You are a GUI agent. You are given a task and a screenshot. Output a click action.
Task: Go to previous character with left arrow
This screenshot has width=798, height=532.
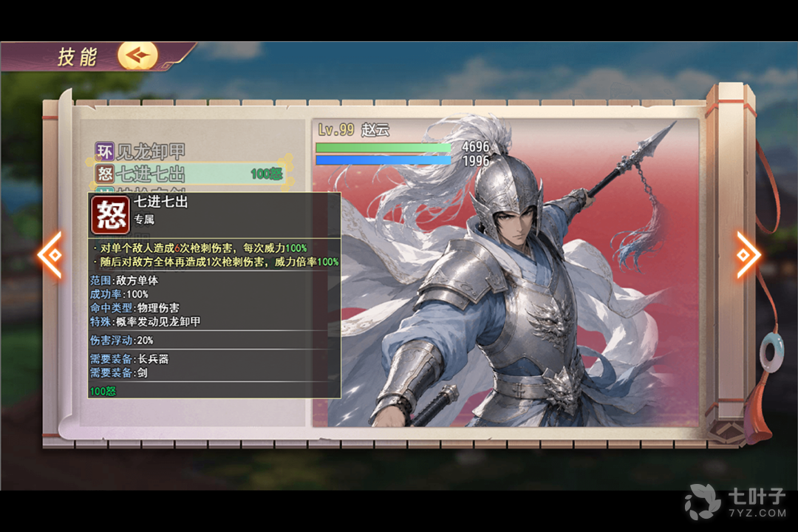pyautogui.click(x=50, y=254)
